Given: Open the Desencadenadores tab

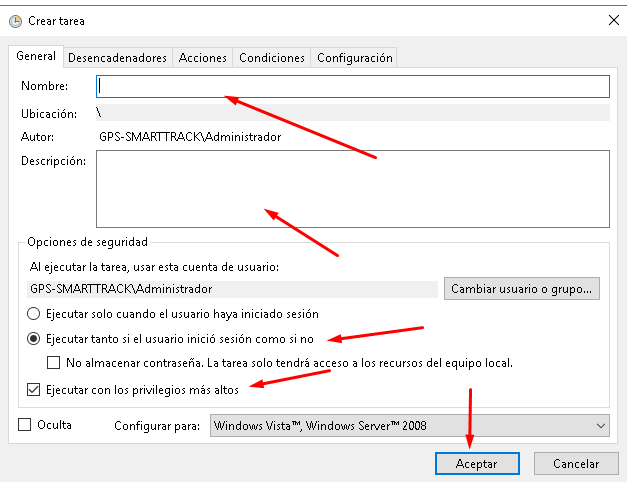Looking at the screenshot, I should coord(117,58).
